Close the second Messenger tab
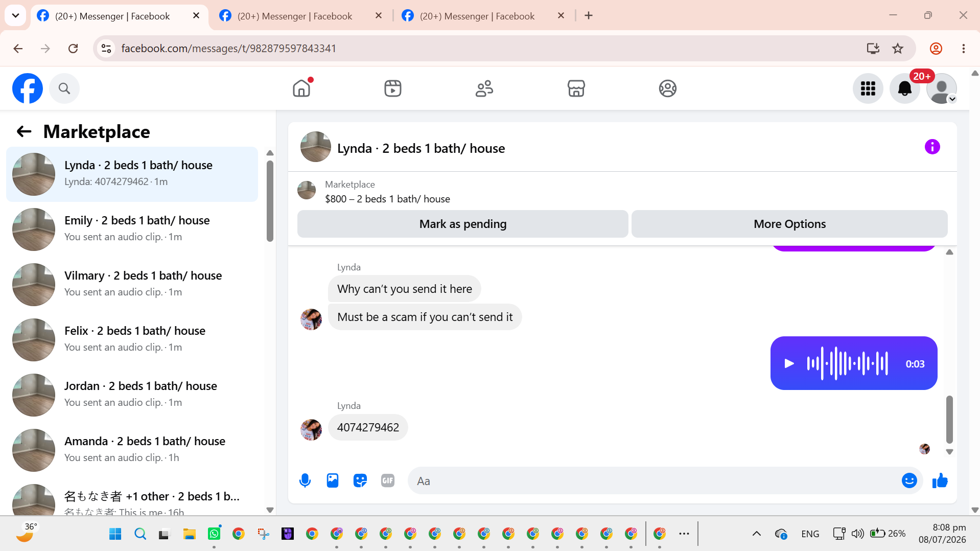 coord(379,16)
